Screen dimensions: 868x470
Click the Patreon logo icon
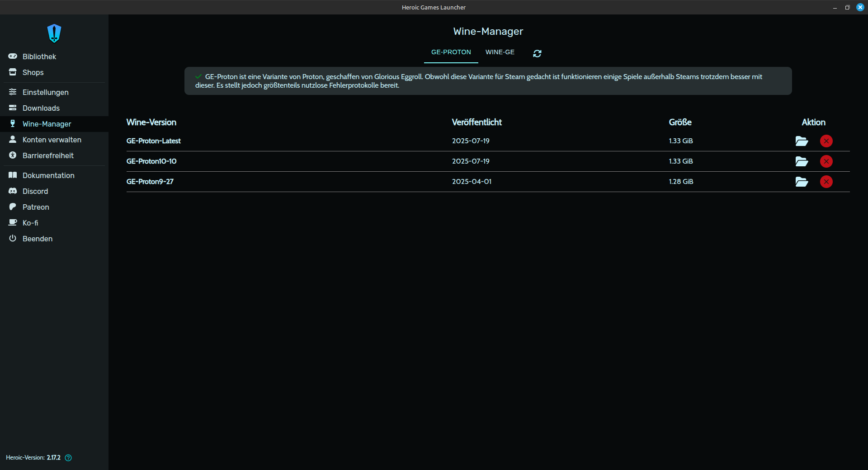tap(13, 207)
